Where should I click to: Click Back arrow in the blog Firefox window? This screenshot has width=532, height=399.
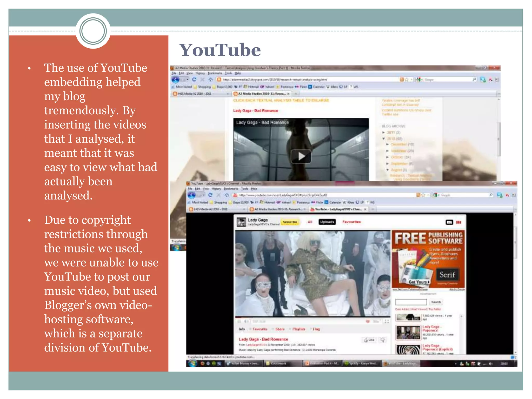click(x=176, y=80)
